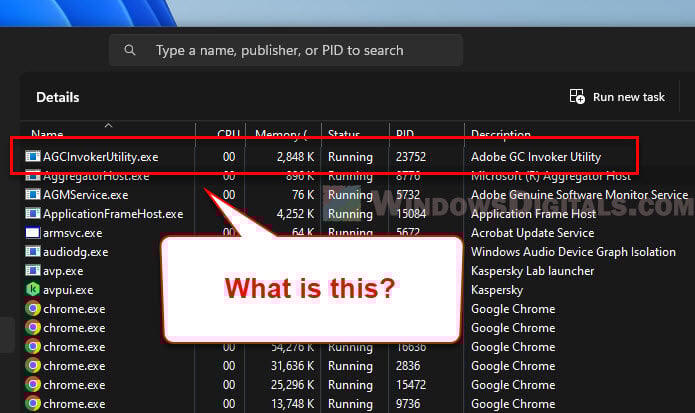Sort by the Memory column header

click(x=281, y=133)
